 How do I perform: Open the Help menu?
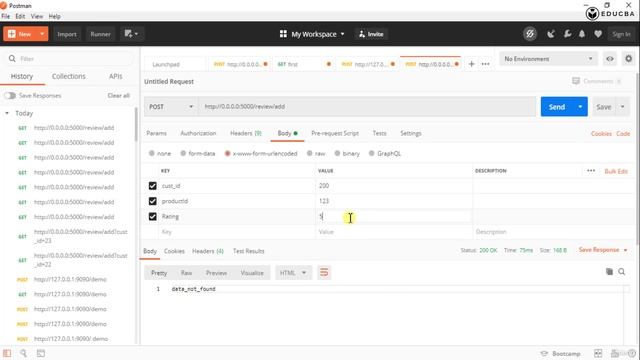[55, 16]
